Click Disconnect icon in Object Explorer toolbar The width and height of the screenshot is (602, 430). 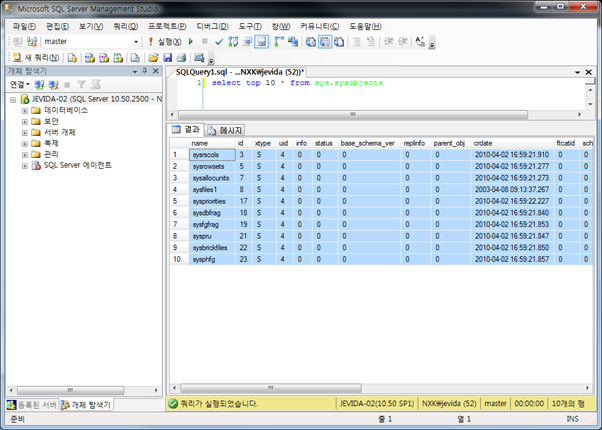click(x=53, y=84)
